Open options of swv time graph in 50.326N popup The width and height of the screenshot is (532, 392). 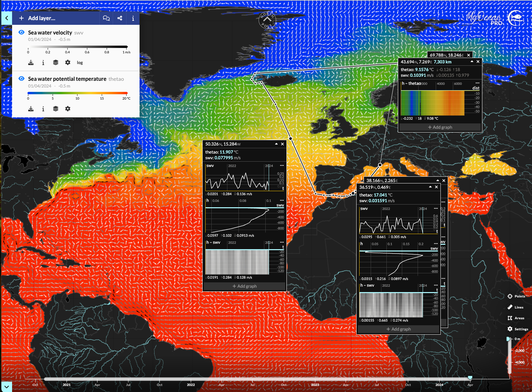282,165
